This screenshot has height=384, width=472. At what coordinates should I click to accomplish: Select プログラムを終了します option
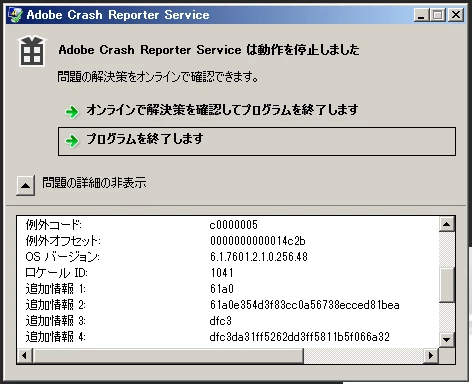click(257, 141)
